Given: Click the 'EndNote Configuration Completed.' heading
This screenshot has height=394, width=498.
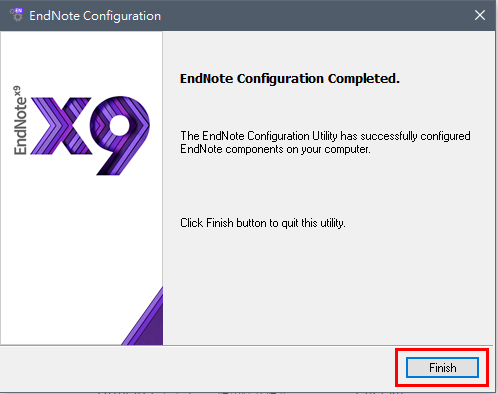Looking at the screenshot, I should point(290,79).
